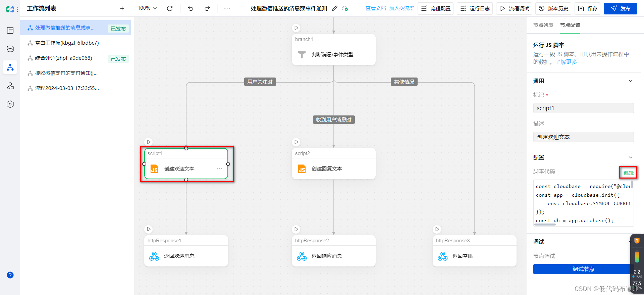Click the 收到用户消息时 branch label
644x295 pixels.
click(x=334, y=120)
